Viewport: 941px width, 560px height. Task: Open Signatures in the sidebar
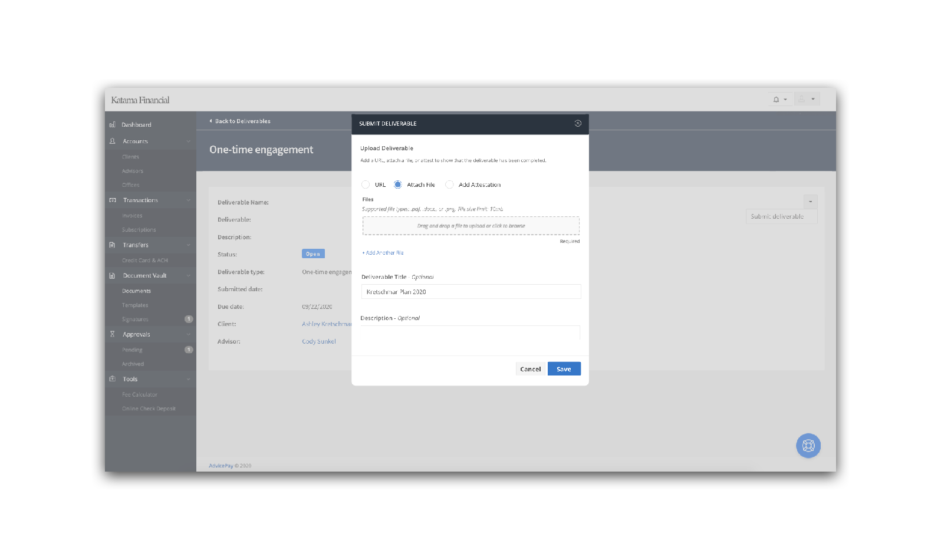[135, 319]
